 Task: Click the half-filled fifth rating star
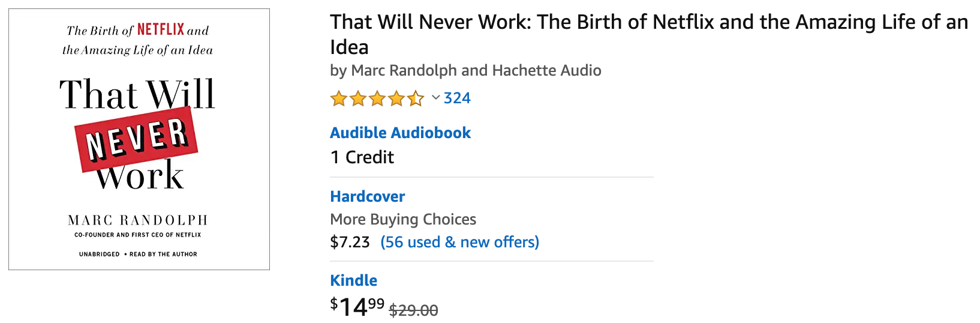tap(416, 98)
